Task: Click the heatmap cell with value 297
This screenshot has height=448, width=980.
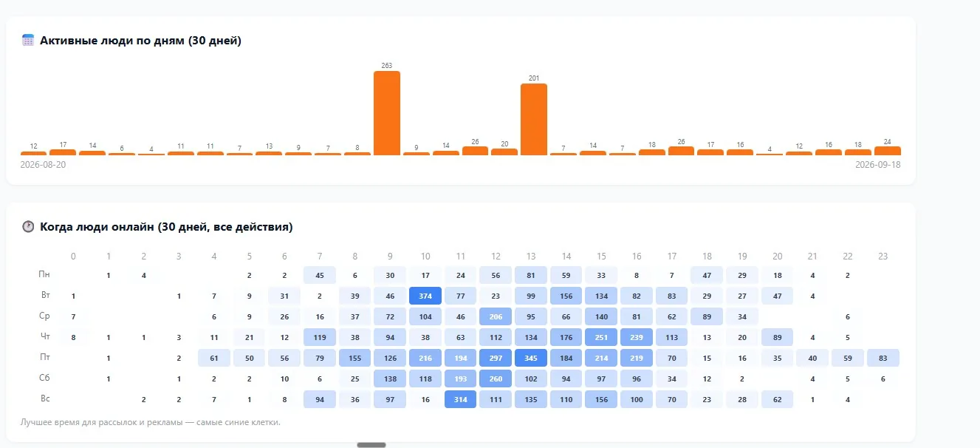Action: [496, 358]
